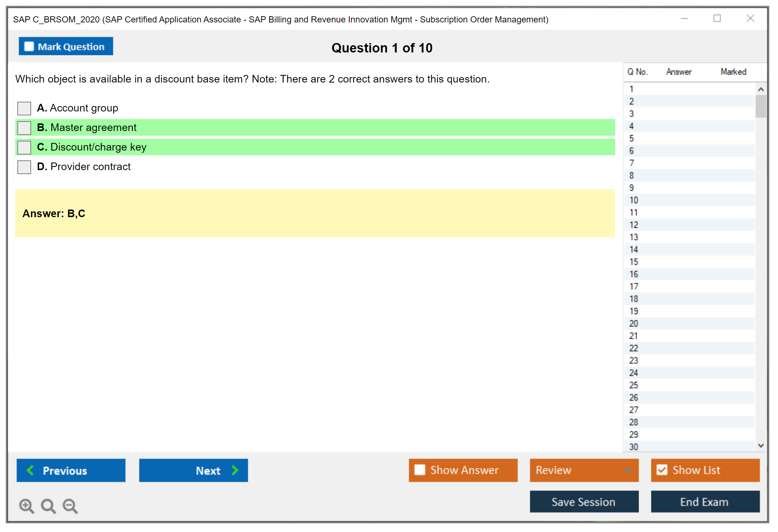778x532 pixels.
Task: Check option A Account group
Action: (x=24, y=108)
